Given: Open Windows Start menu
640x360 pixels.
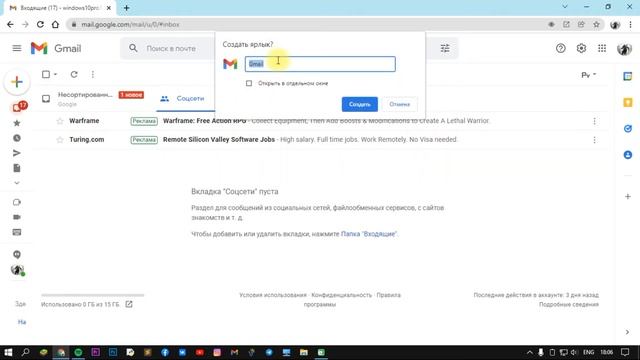Looking at the screenshot, I should tap(8, 352).
